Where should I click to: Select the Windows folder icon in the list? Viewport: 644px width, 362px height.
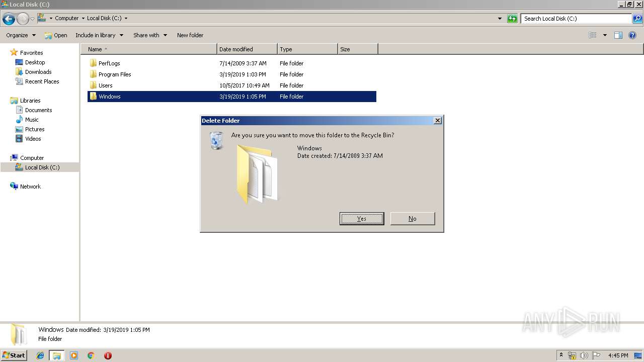(93, 97)
